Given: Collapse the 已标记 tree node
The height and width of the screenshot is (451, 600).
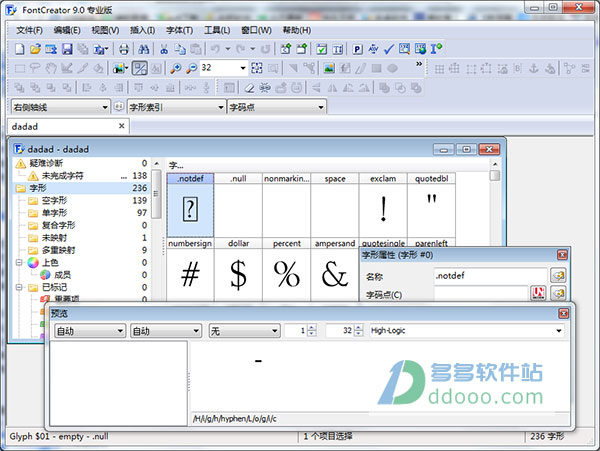Looking at the screenshot, I should point(19,287).
